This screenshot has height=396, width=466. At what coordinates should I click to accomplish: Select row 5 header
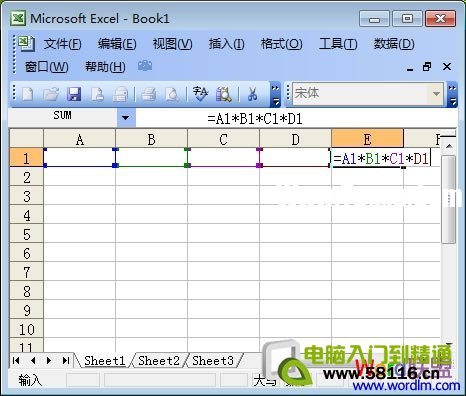(26, 234)
